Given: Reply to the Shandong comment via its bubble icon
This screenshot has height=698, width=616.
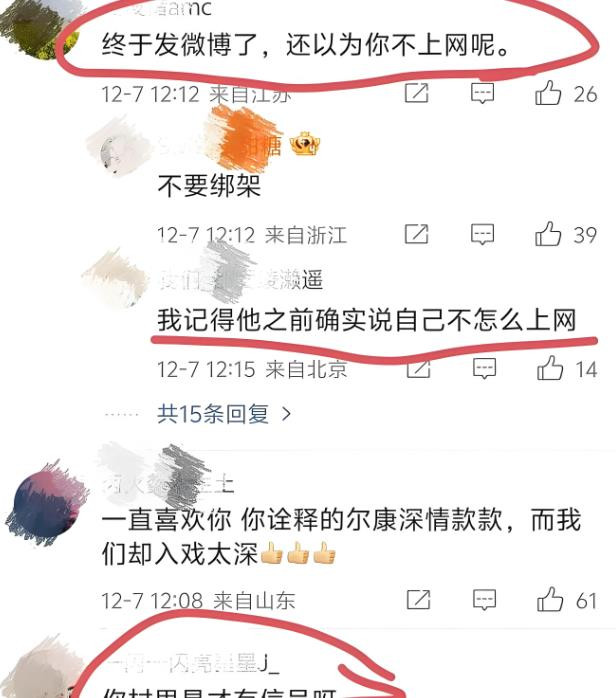Looking at the screenshot, I should (484, 600).
